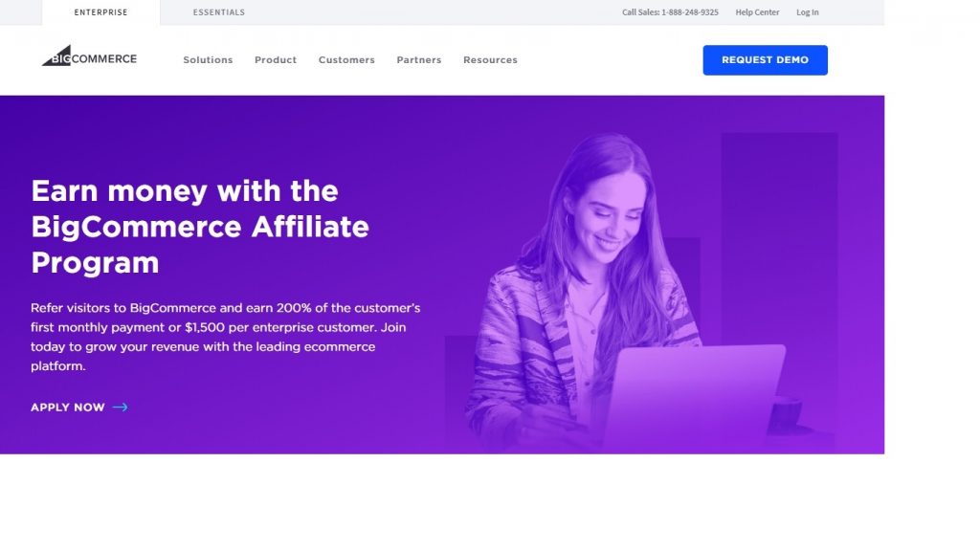Open the Solutions menu

pyautogui.click(x=208, y=60)
